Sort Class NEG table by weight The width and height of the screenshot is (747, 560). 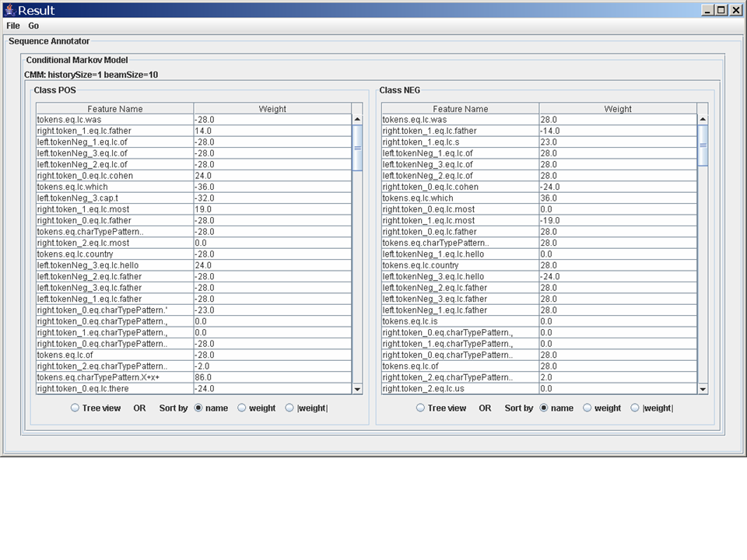pos(587,408)
